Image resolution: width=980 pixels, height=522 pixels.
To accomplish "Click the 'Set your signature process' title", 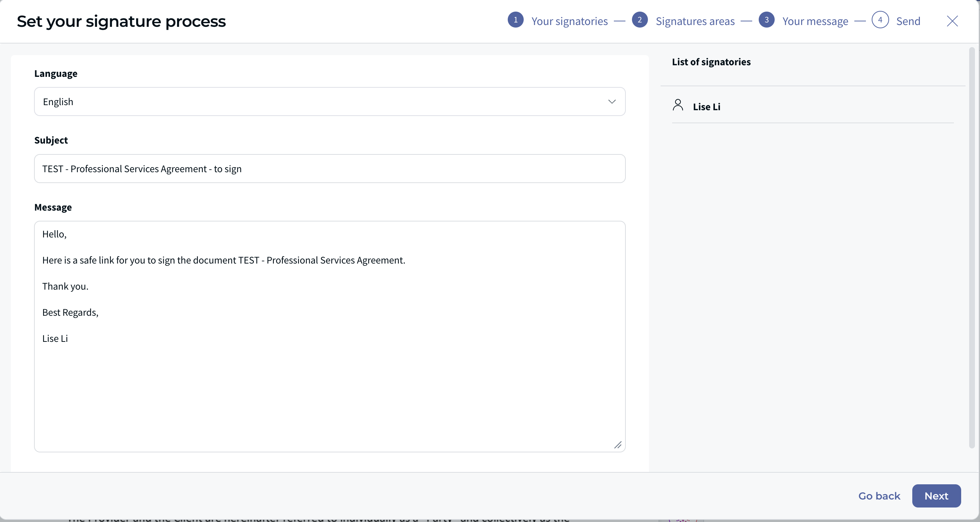I will pos(121,21).
